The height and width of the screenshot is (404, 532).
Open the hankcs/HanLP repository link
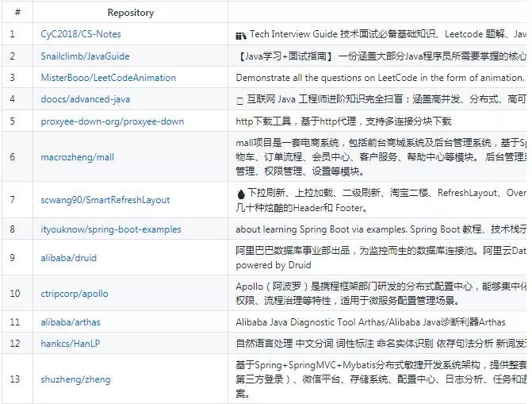[x=71, y=344]
